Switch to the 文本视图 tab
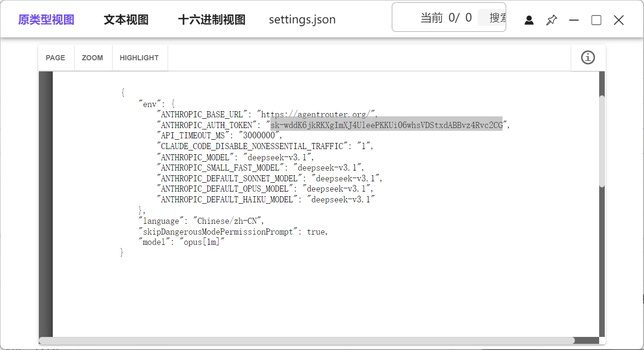Viewport: 644px width, 350px height. click(126, 20)
